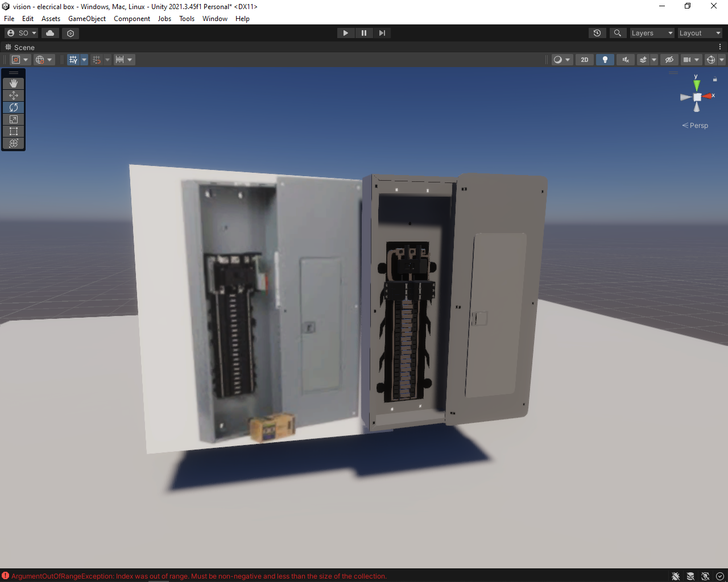728x582 pixels.
Task: Pause the game playback
Action: tap(364, 33)
